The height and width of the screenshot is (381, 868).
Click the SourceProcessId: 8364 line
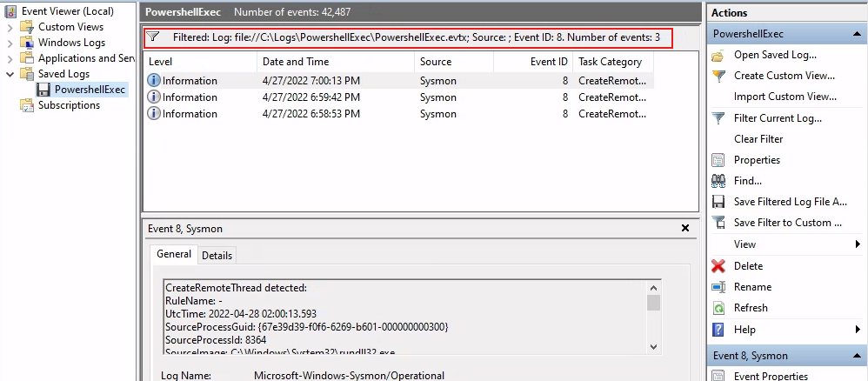click(x=216, y=339)
